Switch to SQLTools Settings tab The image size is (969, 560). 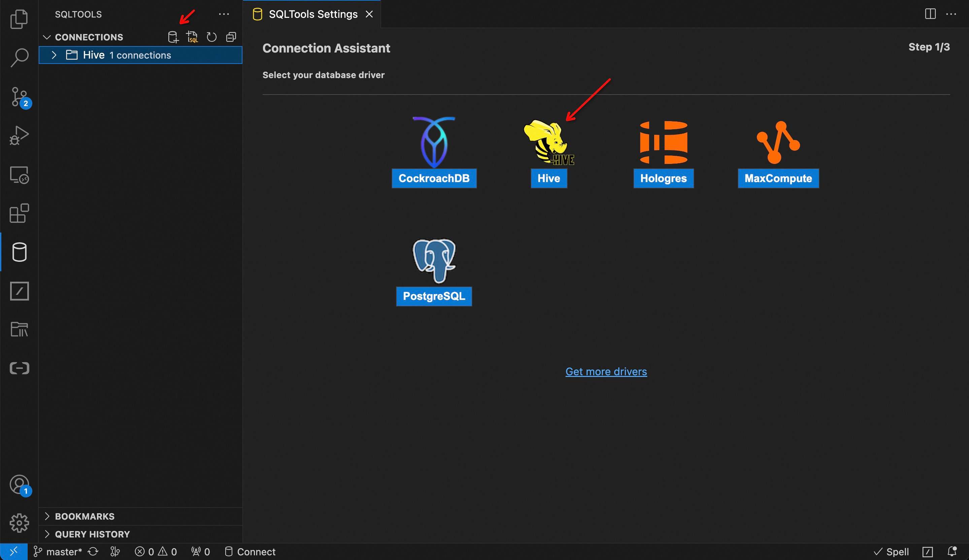[x=312, y=14]
